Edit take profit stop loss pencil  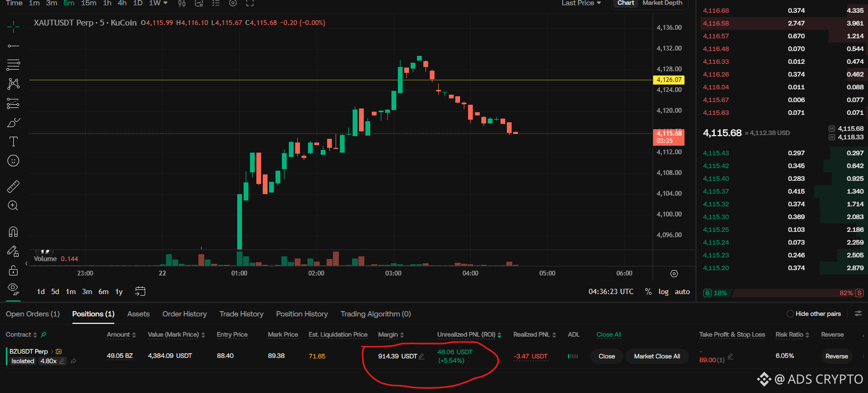(x=730, y=357)
